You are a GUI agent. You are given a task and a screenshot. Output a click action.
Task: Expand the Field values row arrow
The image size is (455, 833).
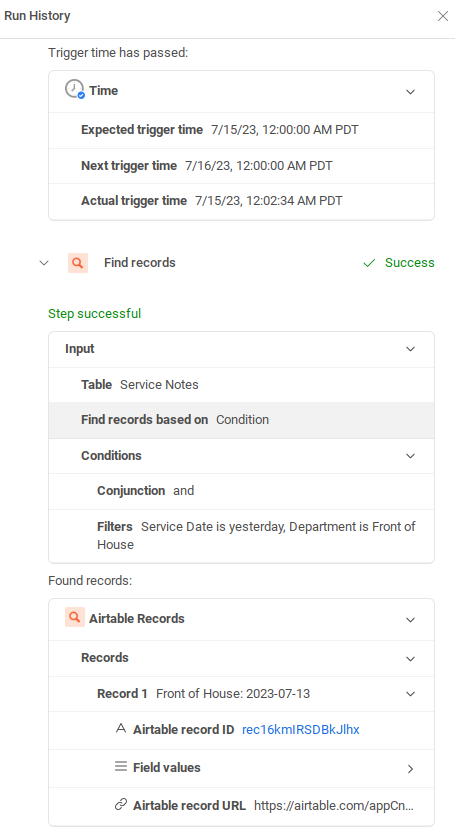(x=410, y=769)
